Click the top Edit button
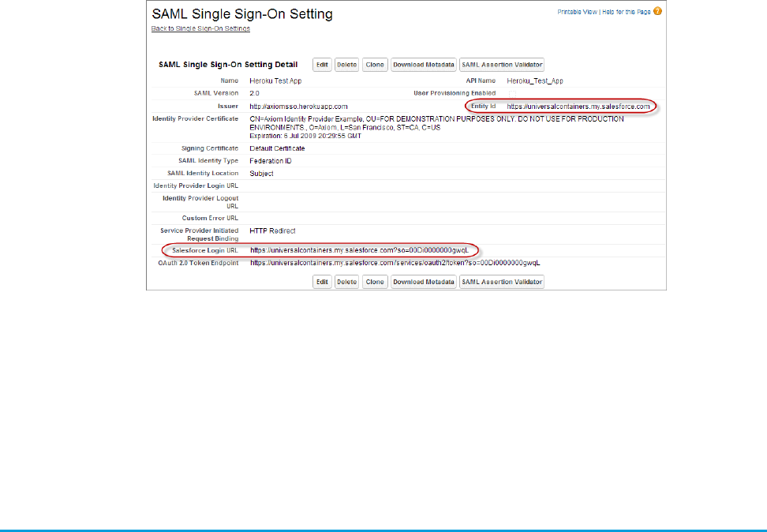This screenshot has width=767, height=532. [322, 65]
